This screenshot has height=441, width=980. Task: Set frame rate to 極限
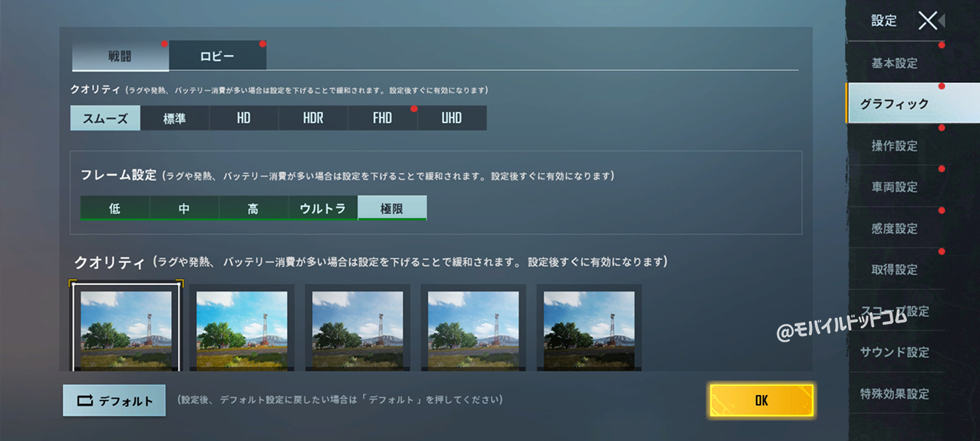pos(392,208)
